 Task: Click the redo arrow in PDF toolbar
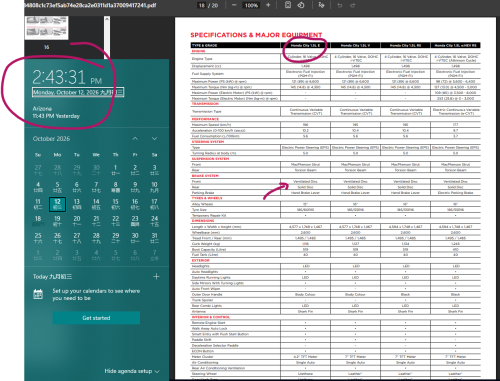pyautogui.click(x=352, y=5)
